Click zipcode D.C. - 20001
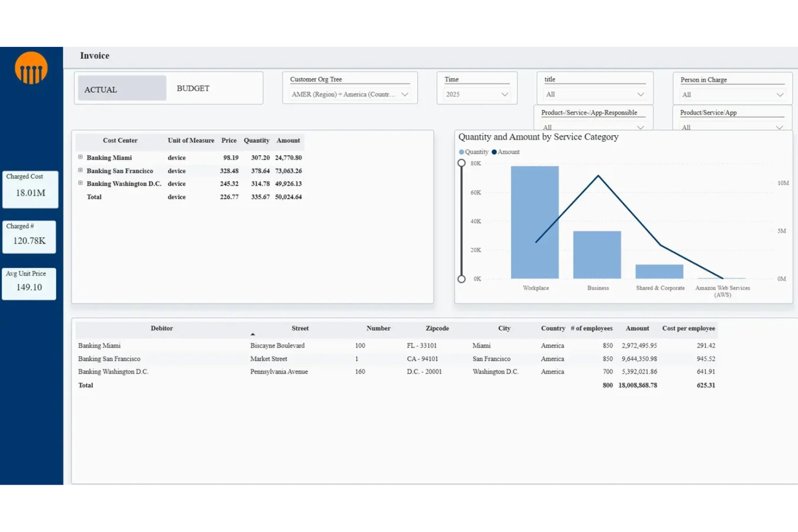 click(424, 371)
